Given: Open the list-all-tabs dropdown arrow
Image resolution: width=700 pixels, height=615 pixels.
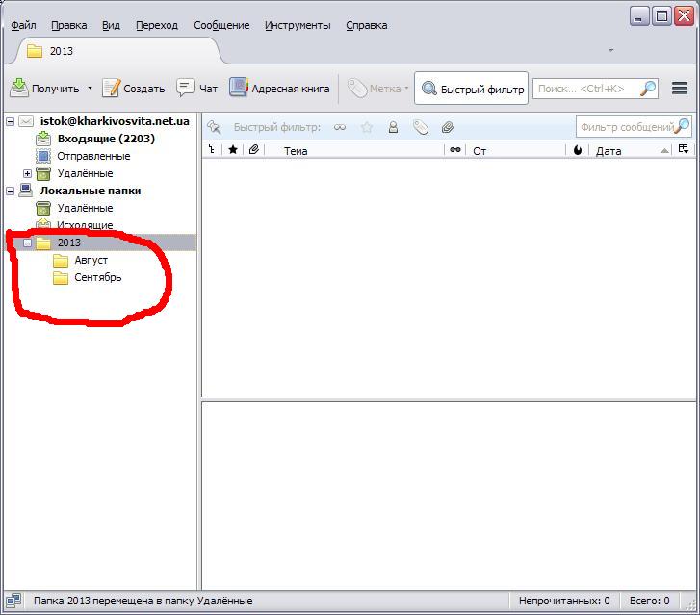Looking at the screenshot, I should 610,50.
